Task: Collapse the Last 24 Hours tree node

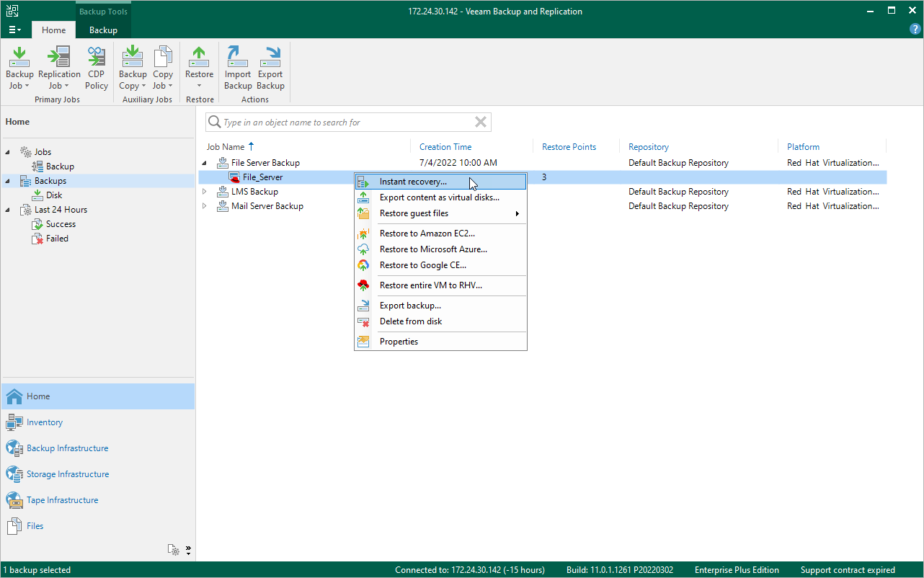Action: (x=8, y=210)
